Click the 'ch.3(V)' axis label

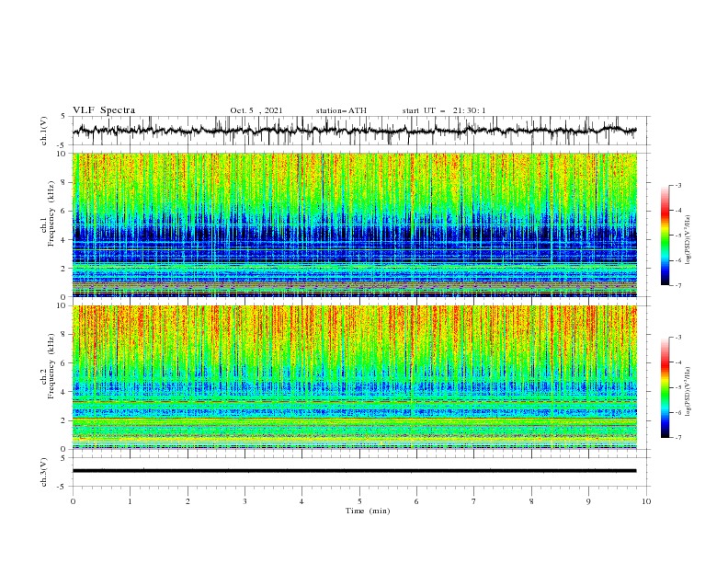(x=44, y=472)
